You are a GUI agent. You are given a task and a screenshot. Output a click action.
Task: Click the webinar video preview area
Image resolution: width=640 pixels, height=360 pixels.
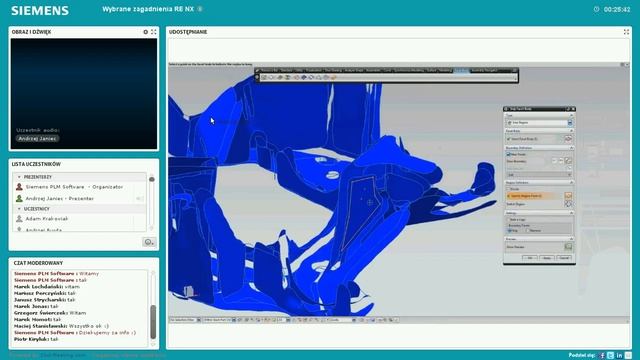click(x=84, y=94)
